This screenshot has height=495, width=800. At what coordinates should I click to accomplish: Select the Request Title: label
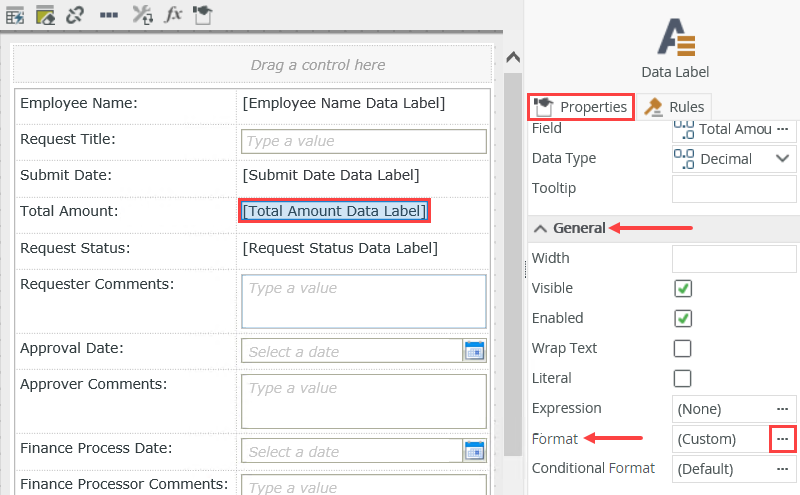tap(68, 139)
